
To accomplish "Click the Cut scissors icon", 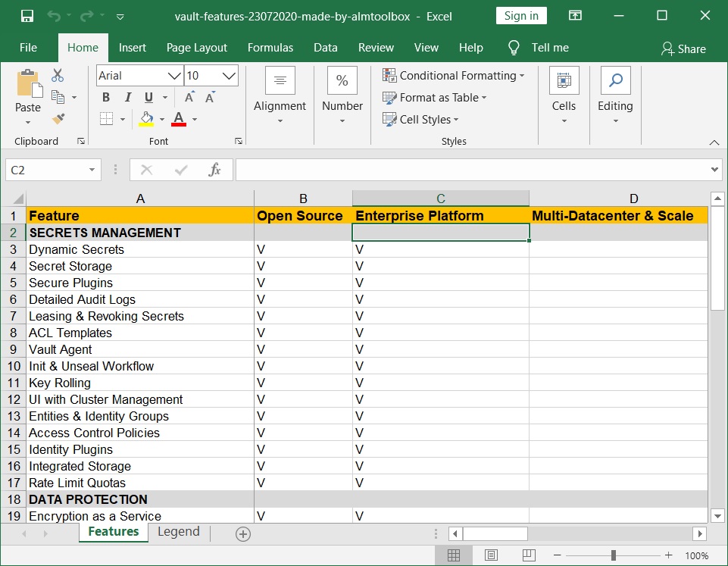I will point(58,75).
